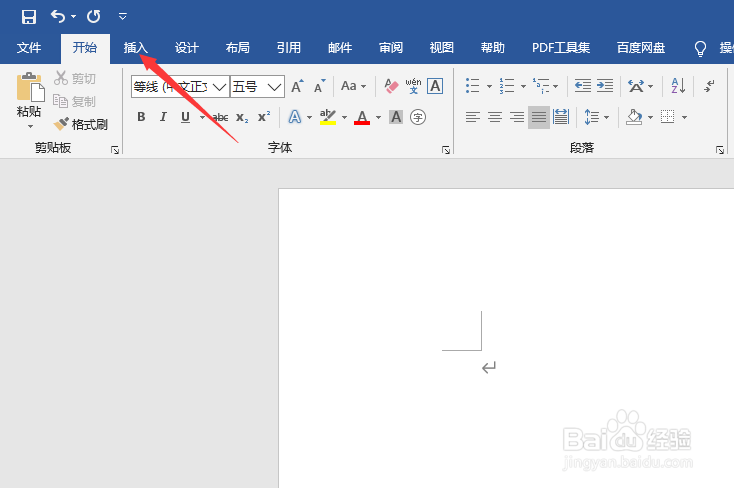Click the Undo arrow icon
Screen dimensions: 734x488
pyautogui.click(x=58, y=16)
